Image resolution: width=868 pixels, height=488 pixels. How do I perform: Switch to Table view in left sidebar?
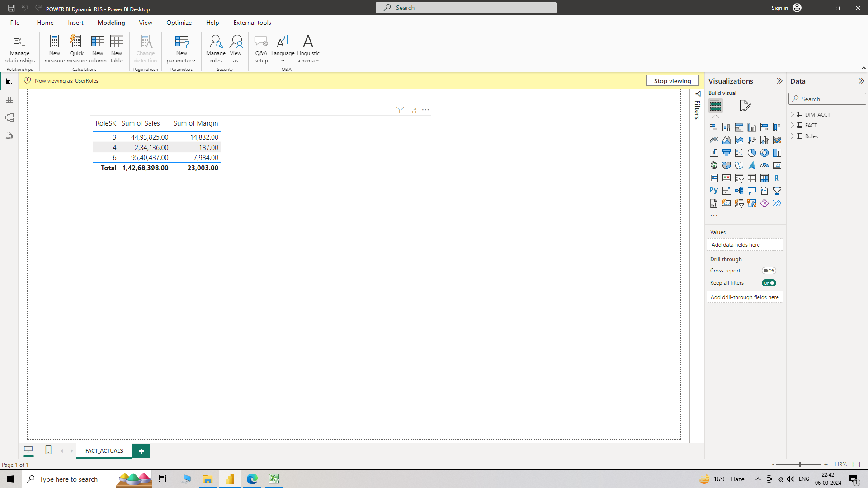(x=9, y=99)
